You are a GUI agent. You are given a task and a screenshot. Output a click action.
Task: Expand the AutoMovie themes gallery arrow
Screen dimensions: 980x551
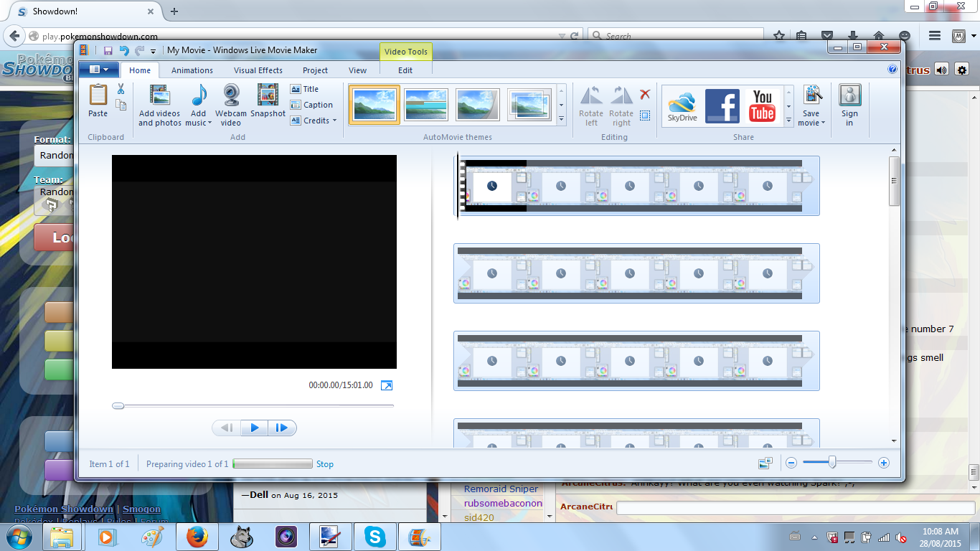[x=561, y=118]
